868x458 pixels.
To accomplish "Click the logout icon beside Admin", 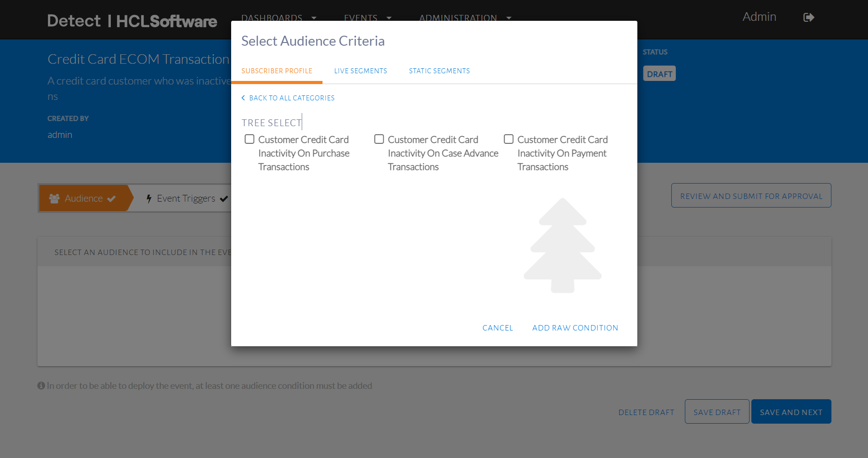I will click(809, 17).
